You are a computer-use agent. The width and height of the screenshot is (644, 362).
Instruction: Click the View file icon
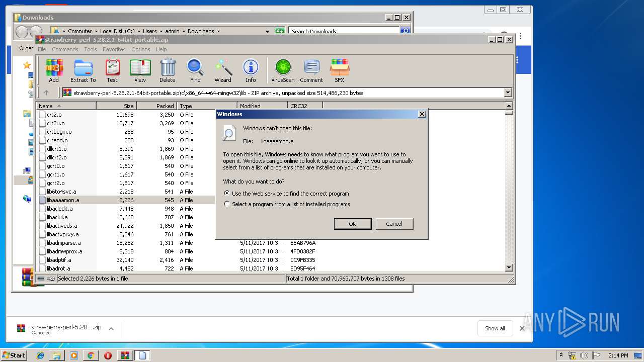point(140,71)
